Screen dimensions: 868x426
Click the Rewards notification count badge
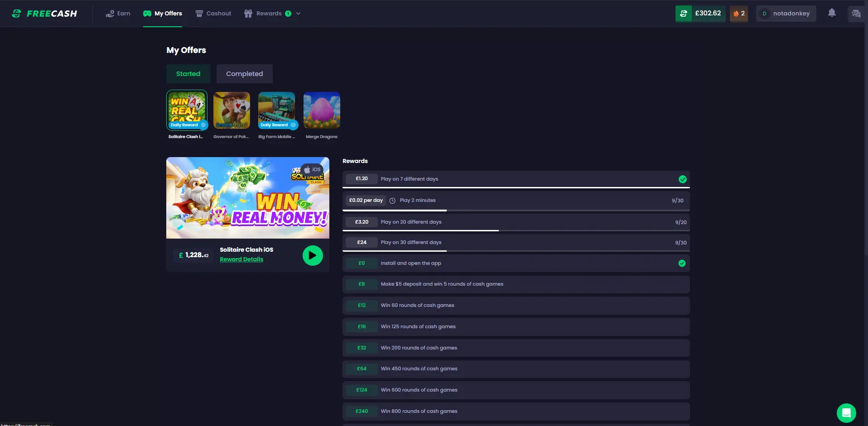click(x=288, y=14)
